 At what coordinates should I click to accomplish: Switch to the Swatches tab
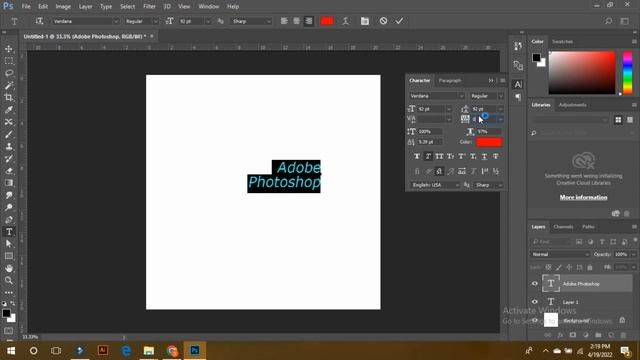tap(562, 42)
